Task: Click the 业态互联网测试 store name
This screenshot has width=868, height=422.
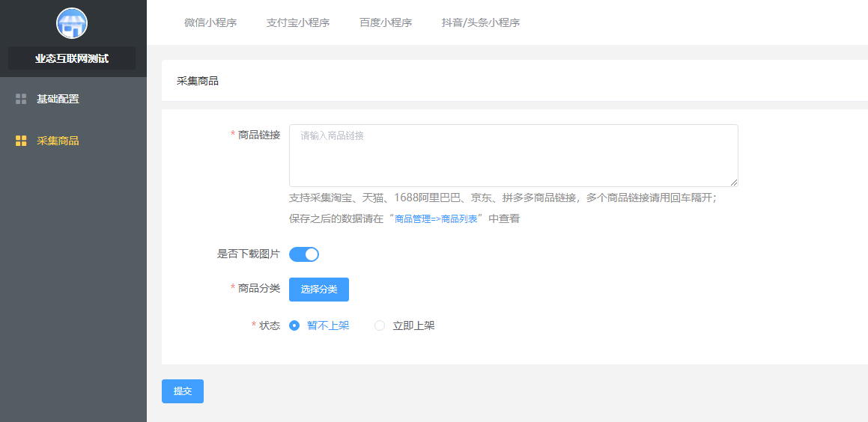Action: tap(72, 58)
